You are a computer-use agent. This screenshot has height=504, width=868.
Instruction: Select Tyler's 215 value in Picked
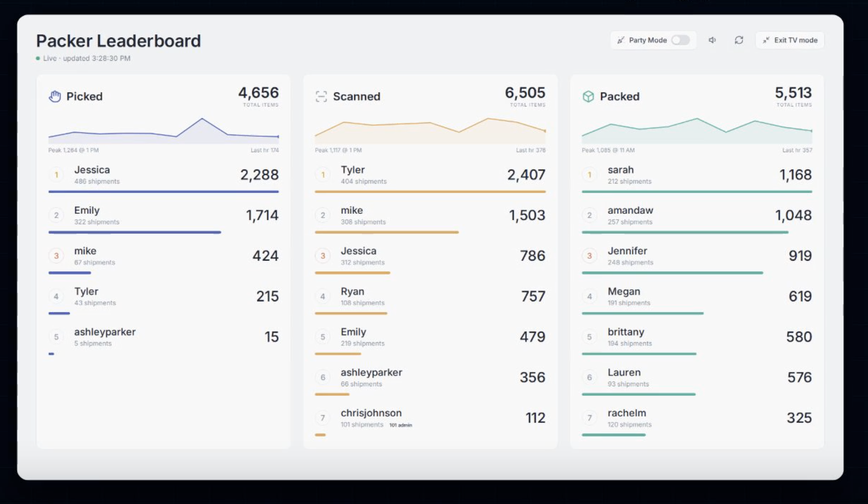coord(267,296)
